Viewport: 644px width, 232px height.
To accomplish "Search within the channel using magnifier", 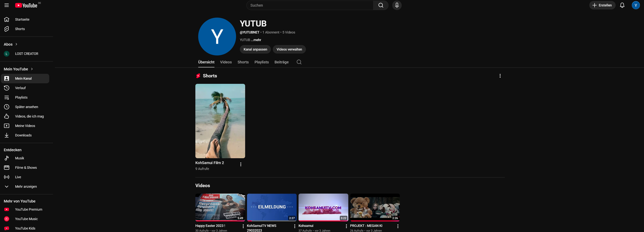I will pyautogui.click(x=299, y=62).
